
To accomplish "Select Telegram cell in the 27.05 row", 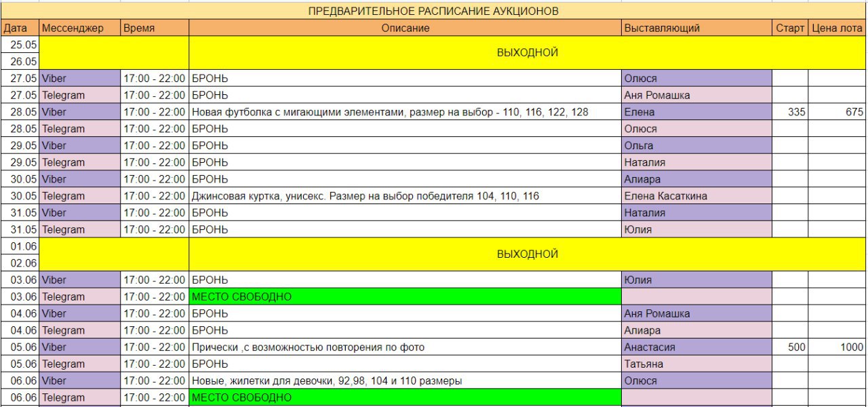I will (80, 95).
